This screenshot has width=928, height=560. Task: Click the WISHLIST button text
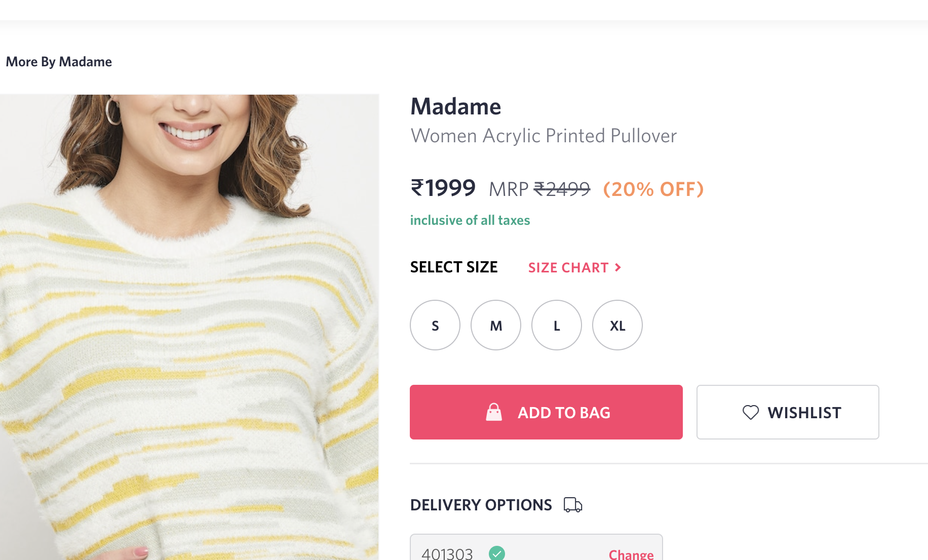click(804, 413)
